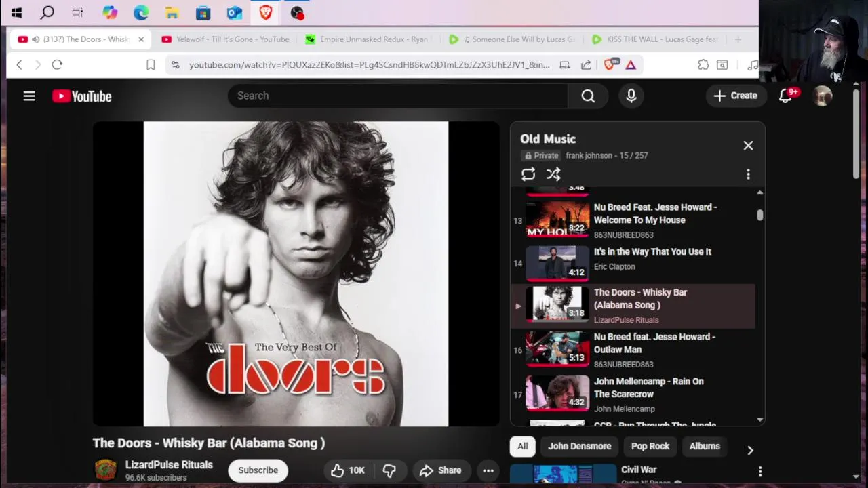Screen dimensions: 868x488
Task: Open the Windows Start menu
Action: (x=16, y=12)
